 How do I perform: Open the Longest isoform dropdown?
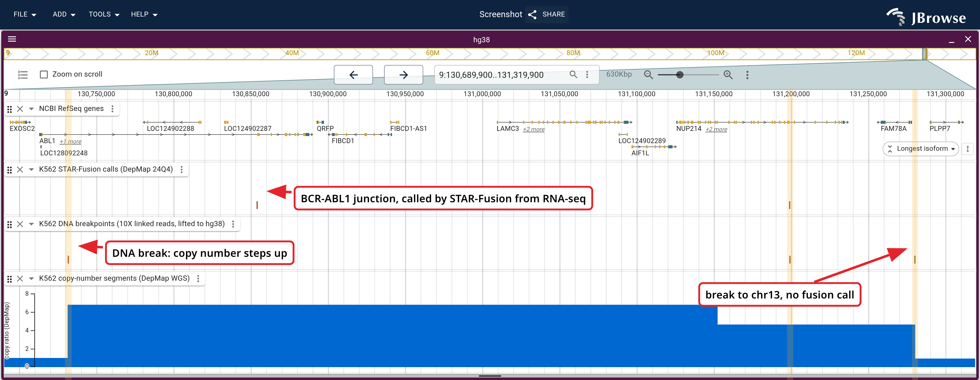[920, 149]
